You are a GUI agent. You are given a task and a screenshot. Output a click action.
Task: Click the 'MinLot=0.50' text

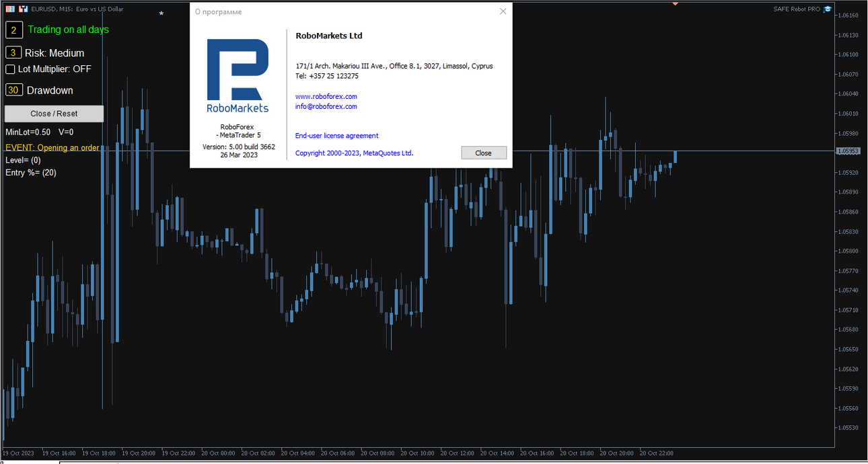28,132
